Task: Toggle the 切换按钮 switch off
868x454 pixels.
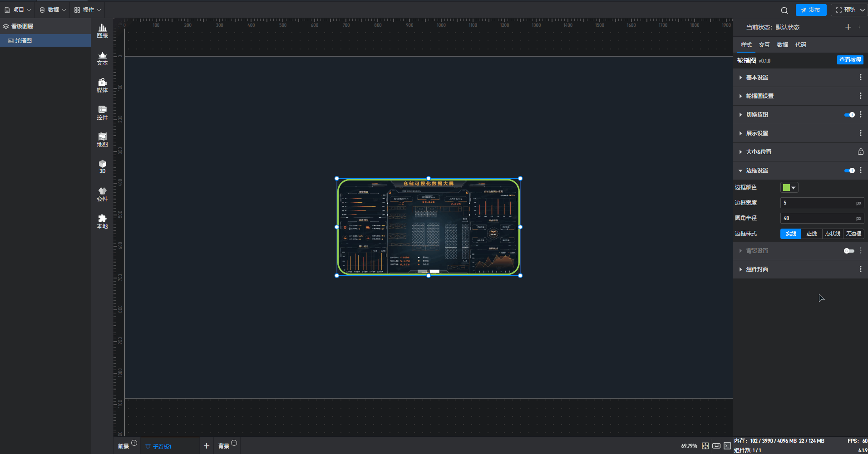Action: click(x=849, y=115)
